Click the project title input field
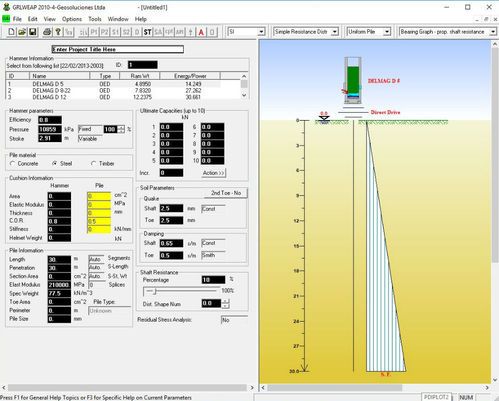Screen dimensions: 499x401 (118, 49)
